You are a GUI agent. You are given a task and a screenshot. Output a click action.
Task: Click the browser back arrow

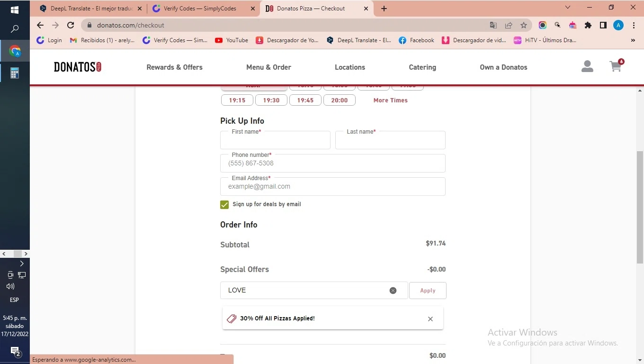(x=40, y=25)
